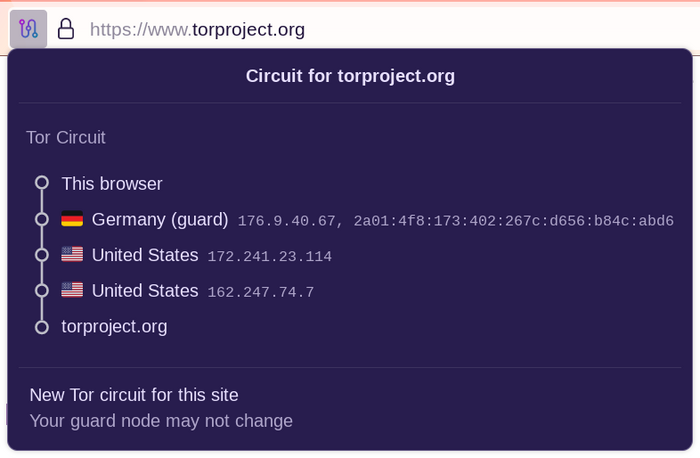
Task: Click the second United States flag icon
Action: (72, 290)
